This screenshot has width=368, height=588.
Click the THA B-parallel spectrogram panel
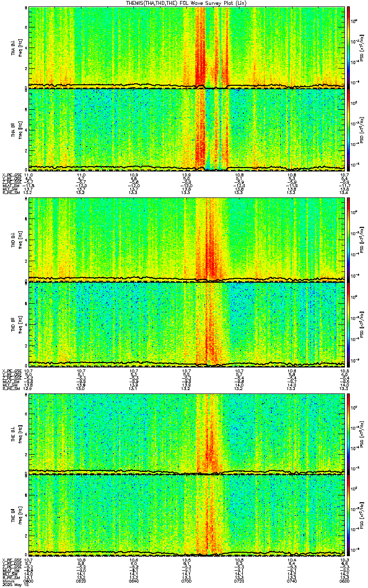pyautogui.click(x=186, y=129)
